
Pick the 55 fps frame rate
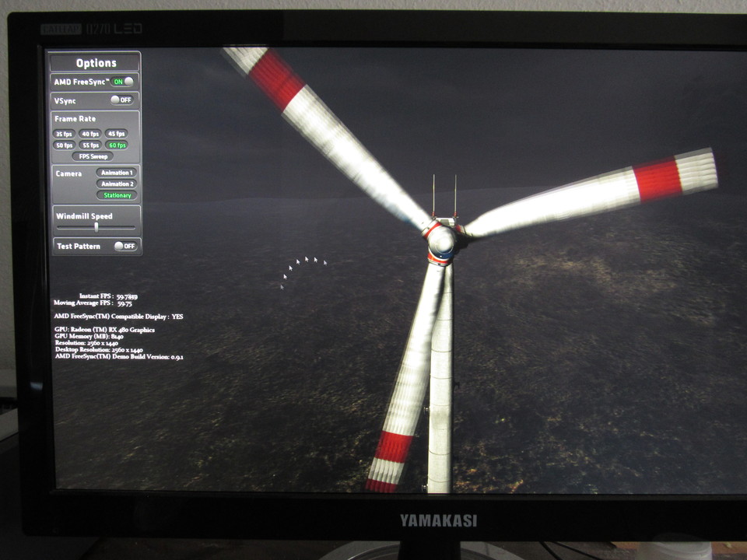click(x=90, y=145)
